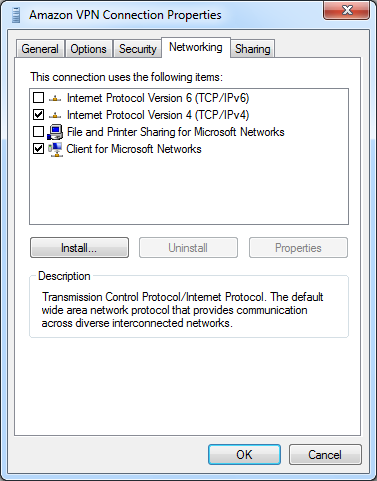Screen dimensions: 377x481
Task: Open the Options tab
Action: [88, 49]
